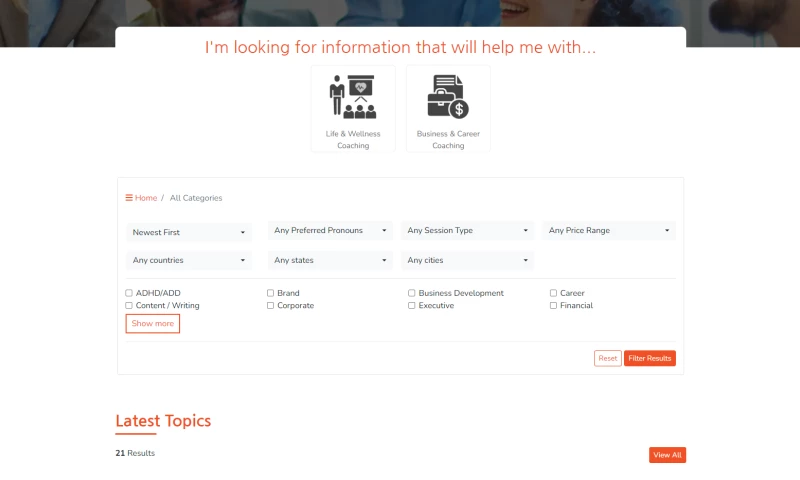
Task: Open the Any Session Type dropdown
Action: 467,231
